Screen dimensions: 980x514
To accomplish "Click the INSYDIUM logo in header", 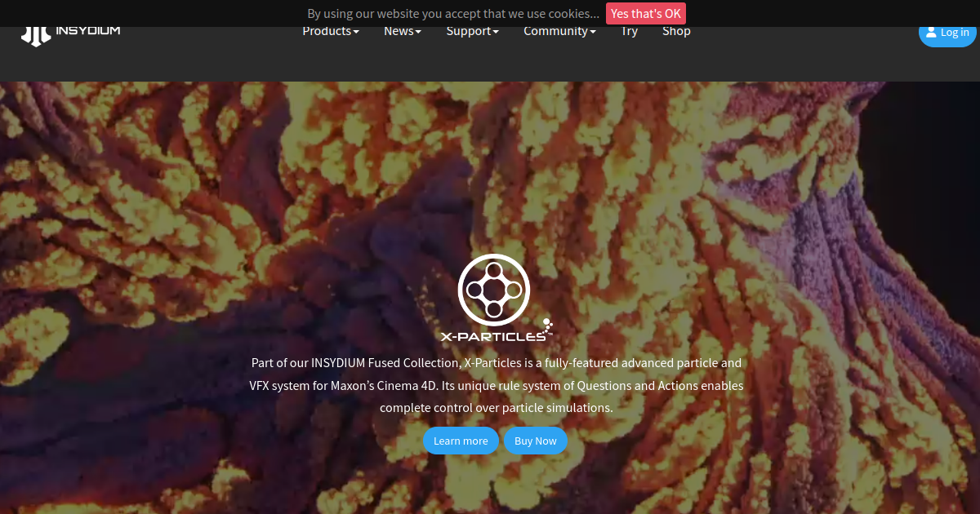I will click(x=71, y=34).
